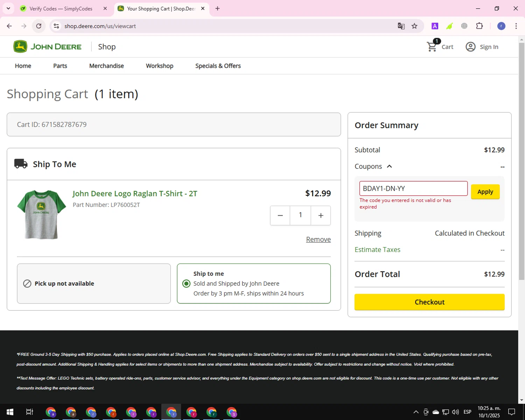Click the browser forward arrow

[x=24, y=26]
